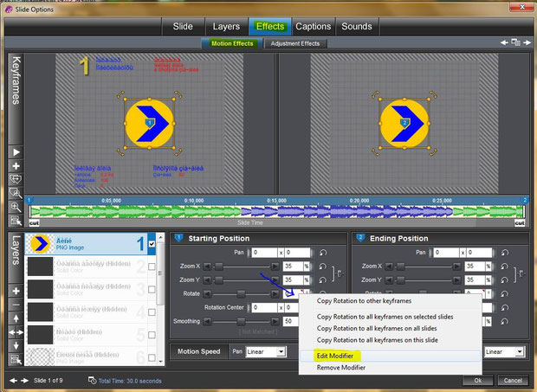Reset Starting Position Zoom X value
This screenshot has width=537, height=392.
coord(323,267)
